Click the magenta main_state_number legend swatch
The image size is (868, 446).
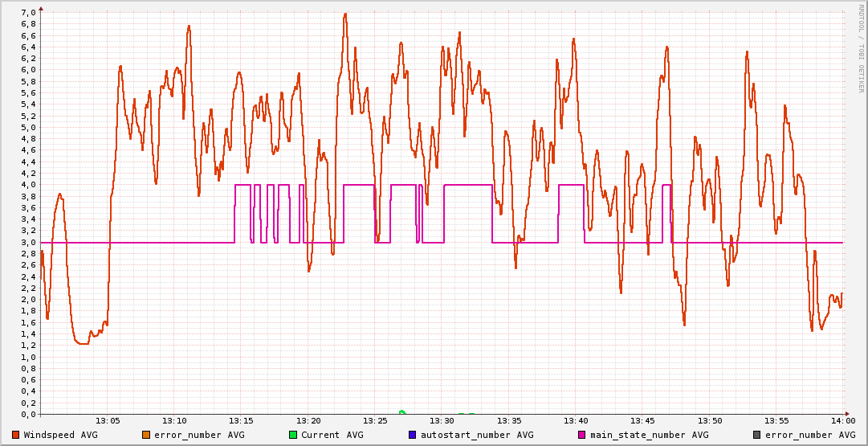point(582,435)
